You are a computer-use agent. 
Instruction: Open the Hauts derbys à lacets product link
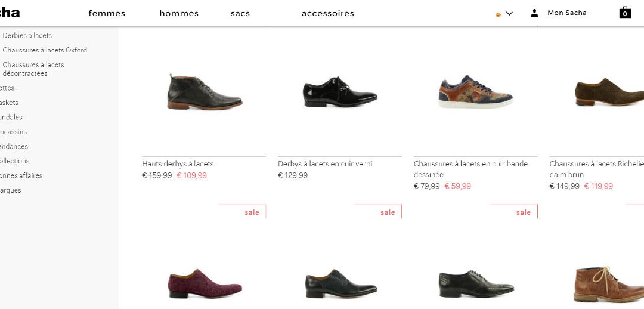click(178, 164)
